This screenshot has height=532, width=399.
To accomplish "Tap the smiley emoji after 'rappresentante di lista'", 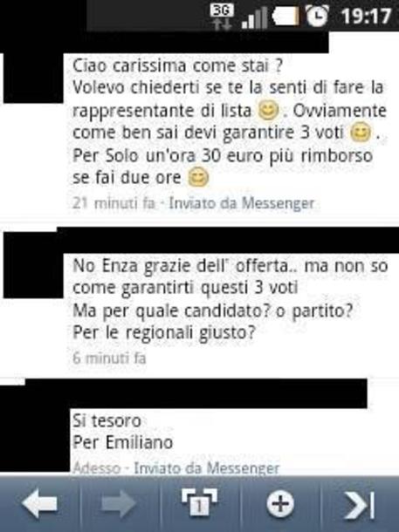I will 268,111.
